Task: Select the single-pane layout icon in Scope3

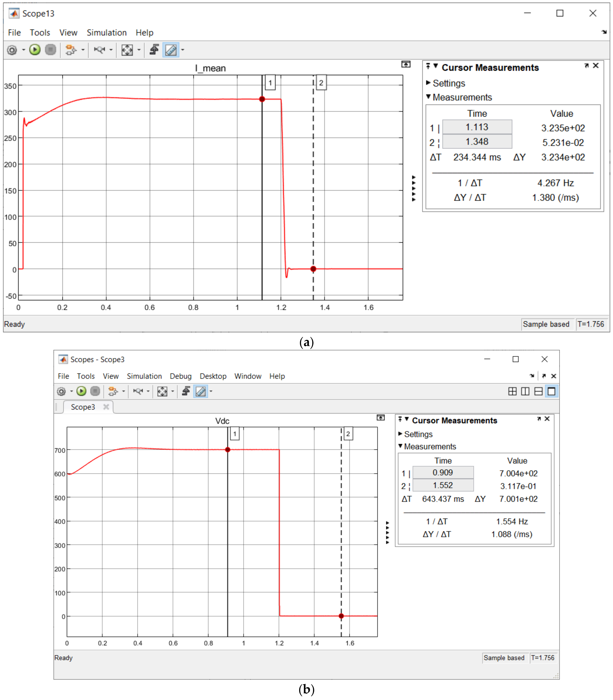Action: [x=551, y=391]
